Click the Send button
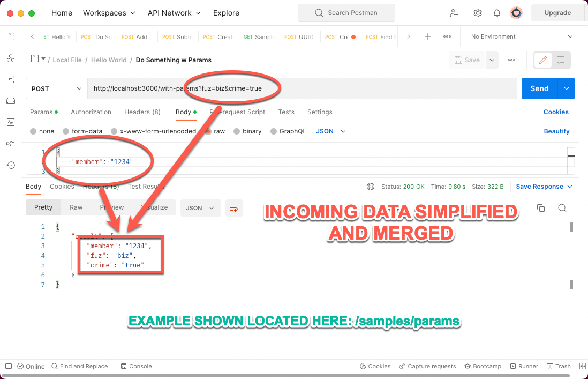The image size is (588, 379). coord(540,88)
